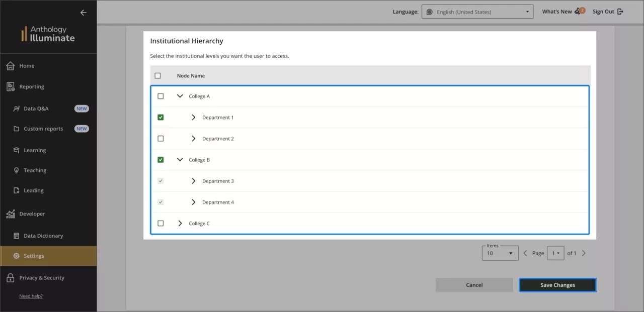Select the Custom reports icon

(x=16, y=128)
